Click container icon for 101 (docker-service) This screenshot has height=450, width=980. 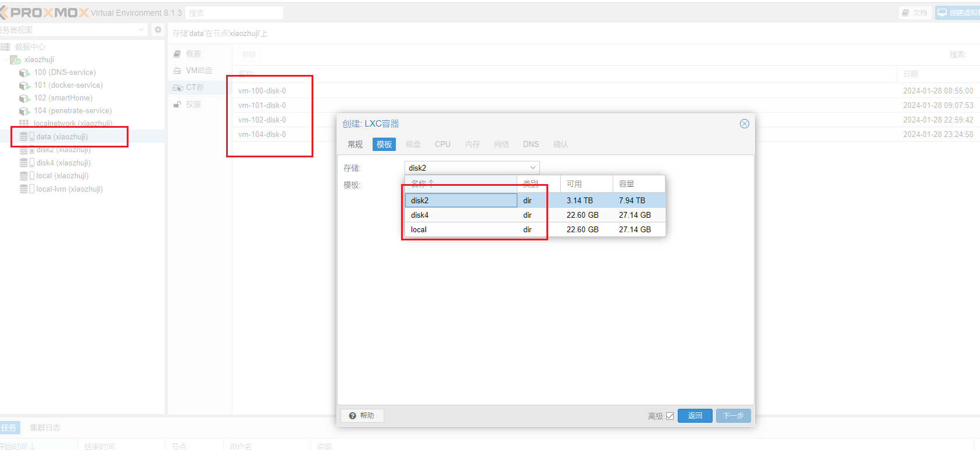point(24,85)
